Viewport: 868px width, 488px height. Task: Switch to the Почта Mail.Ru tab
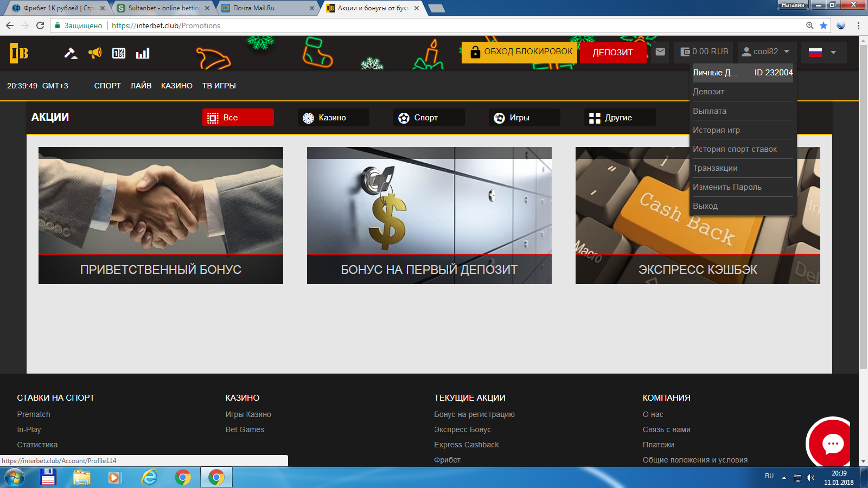point(269,8)
